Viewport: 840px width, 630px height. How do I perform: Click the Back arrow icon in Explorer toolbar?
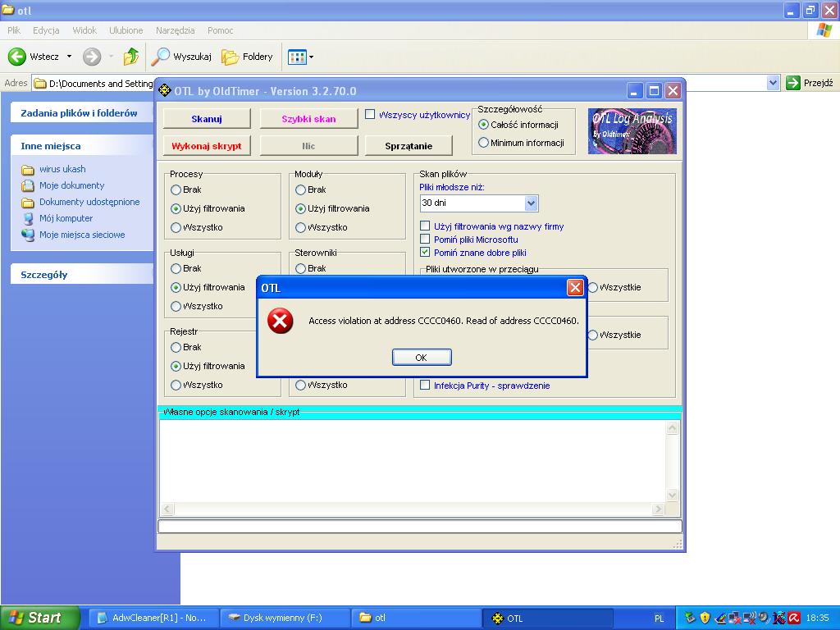click(x=17, y=57)
